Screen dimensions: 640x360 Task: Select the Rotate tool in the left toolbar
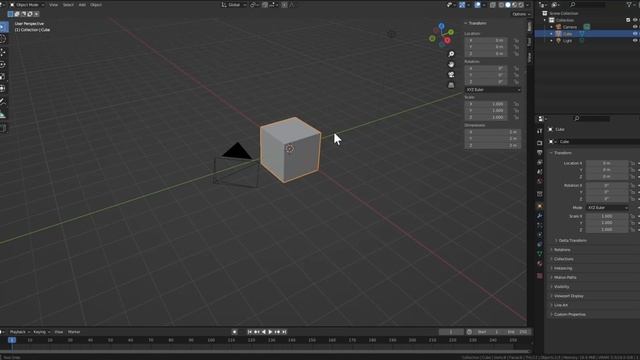coord(3,64)
